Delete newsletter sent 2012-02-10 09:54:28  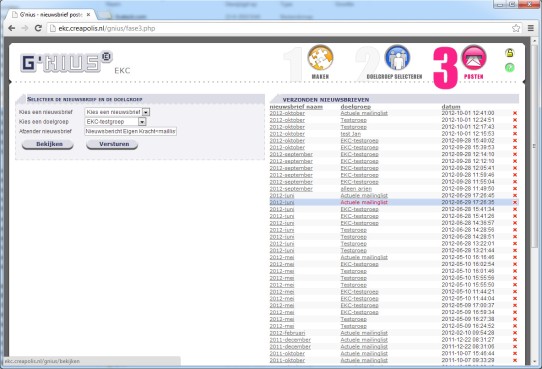(x=515, y=333)
